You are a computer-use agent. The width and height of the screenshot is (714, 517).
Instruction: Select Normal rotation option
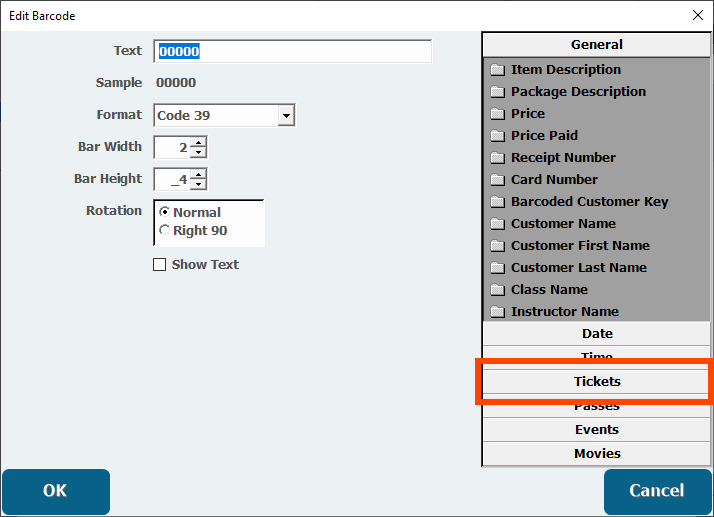165,213
